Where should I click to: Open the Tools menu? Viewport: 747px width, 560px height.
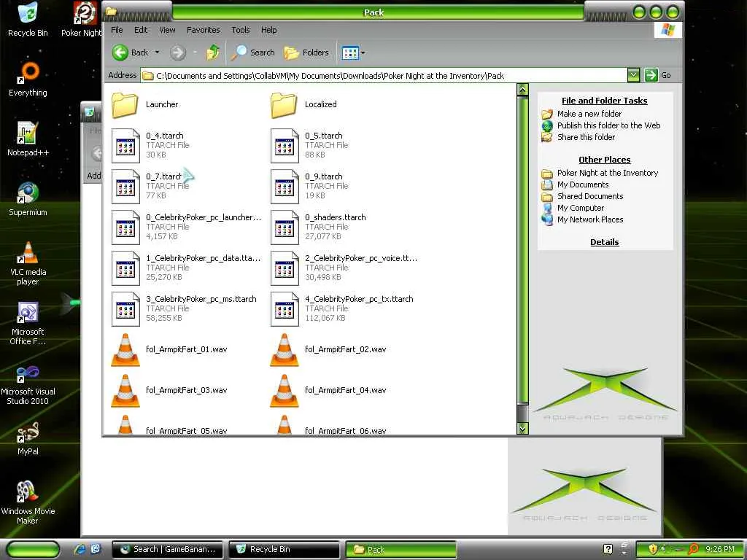click(241, 30)
